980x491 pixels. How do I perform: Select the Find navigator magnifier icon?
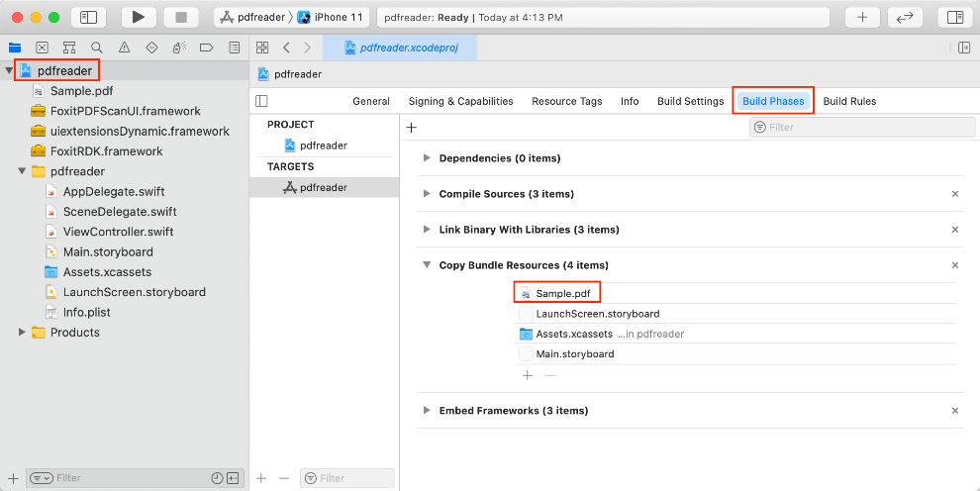coord(96,48)
